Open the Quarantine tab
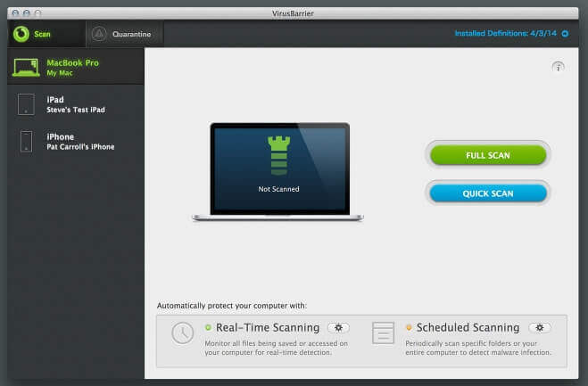588x386 pixels. point(125,34)
